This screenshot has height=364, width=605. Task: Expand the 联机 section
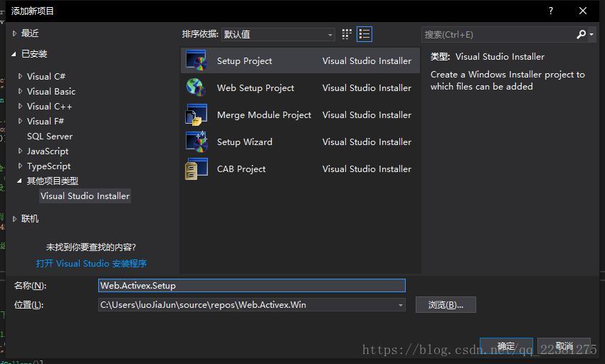click(x=14, y=219)
